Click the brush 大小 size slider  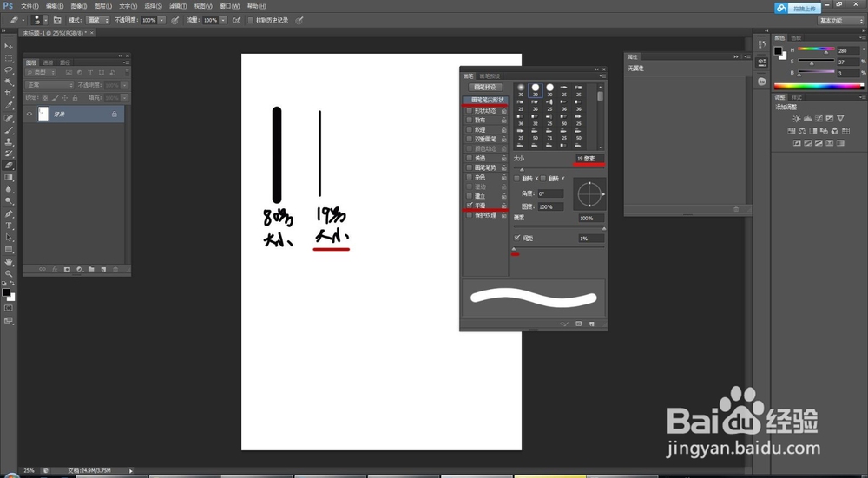[x=559, y=169]
